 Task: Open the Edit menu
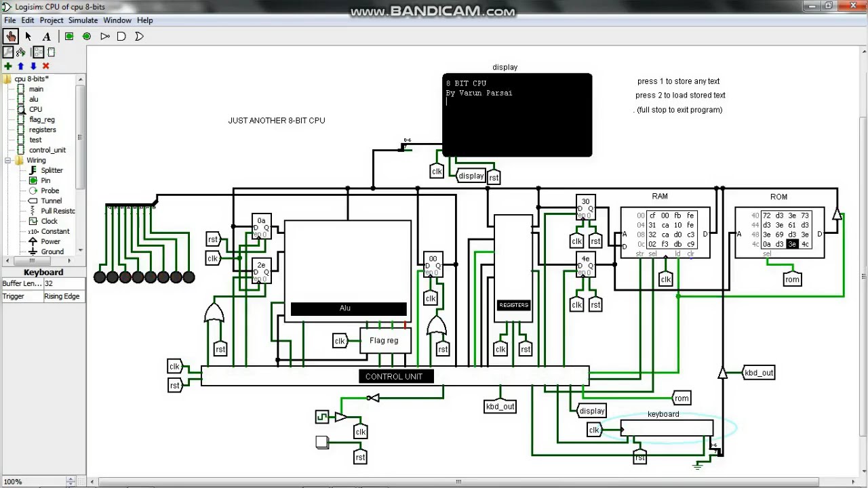28,20
